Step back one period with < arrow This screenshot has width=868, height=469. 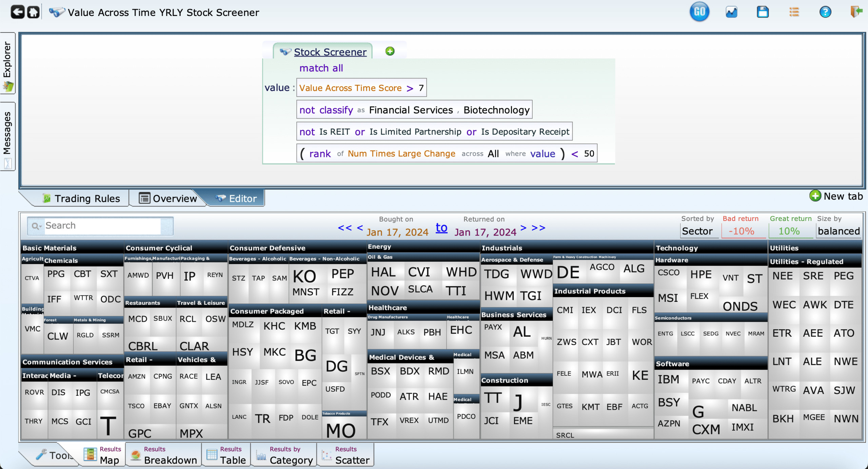[x=360, y=228]
